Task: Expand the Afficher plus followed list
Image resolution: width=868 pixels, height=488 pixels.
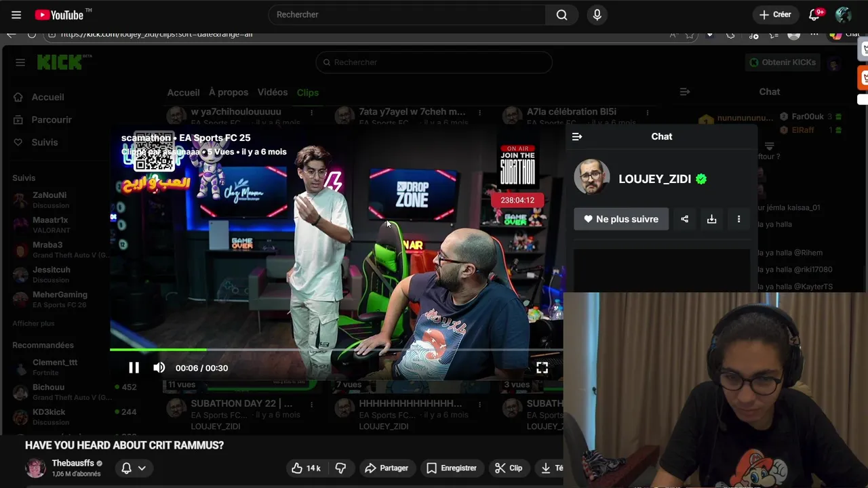Action: (33, 323)
